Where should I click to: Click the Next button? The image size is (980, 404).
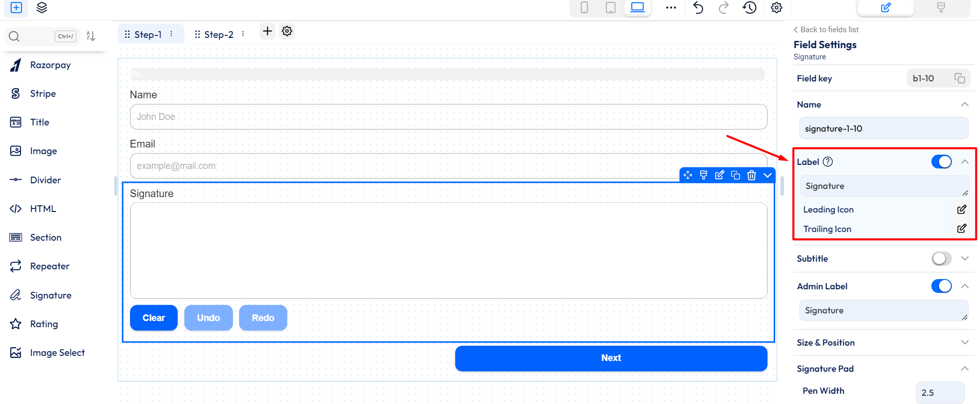point(611,358)
